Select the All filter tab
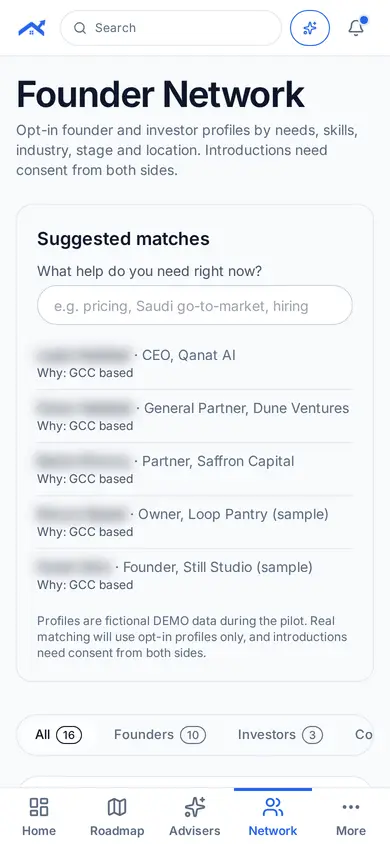The image size is (390, 844). click(x=58, y=735)
